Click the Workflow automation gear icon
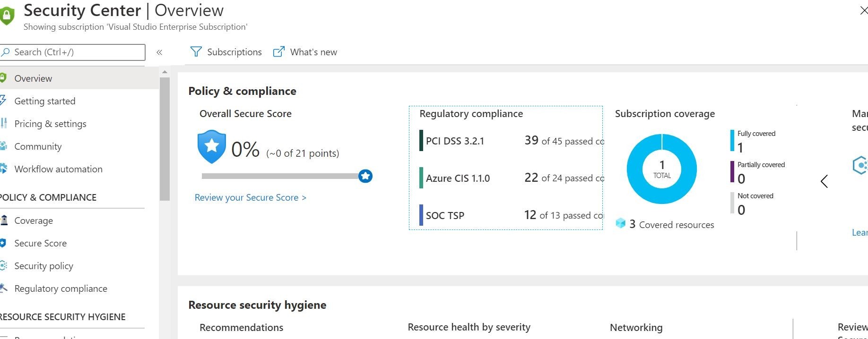 point(3,169)
